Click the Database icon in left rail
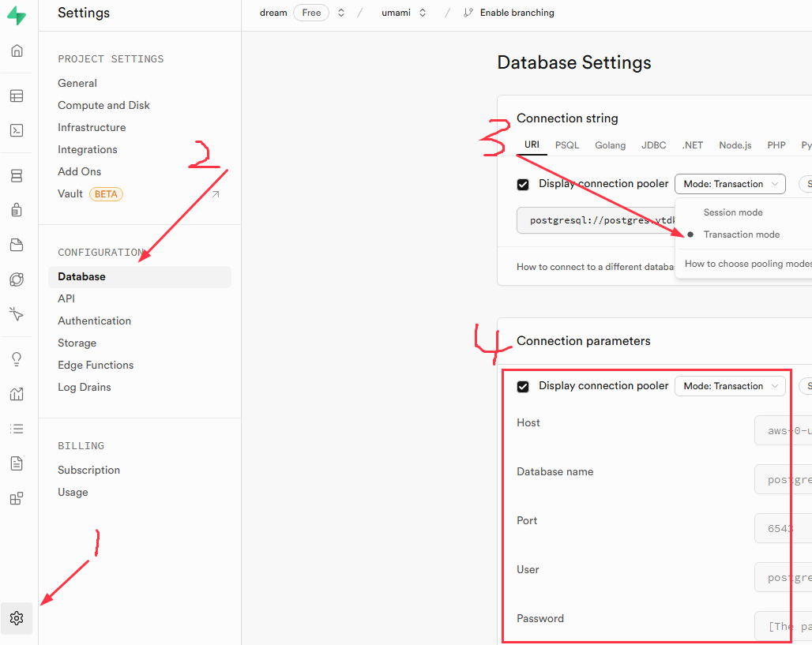 pyautogui.click(x=17, y=176)
